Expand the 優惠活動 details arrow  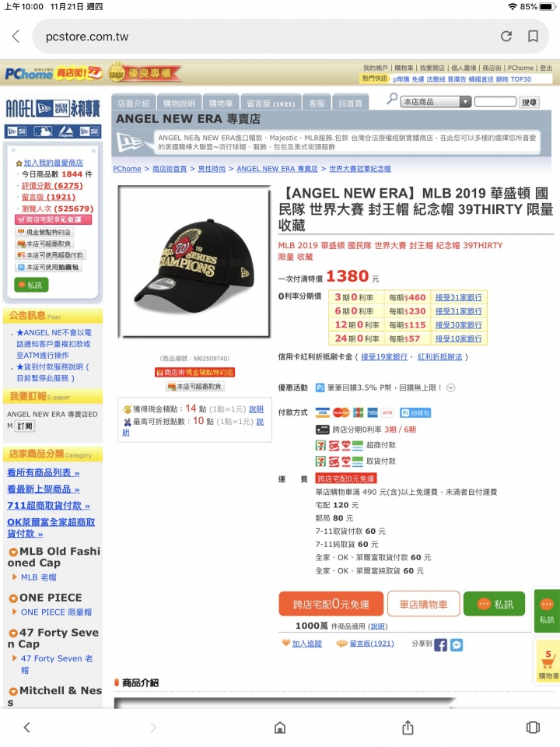451,388
